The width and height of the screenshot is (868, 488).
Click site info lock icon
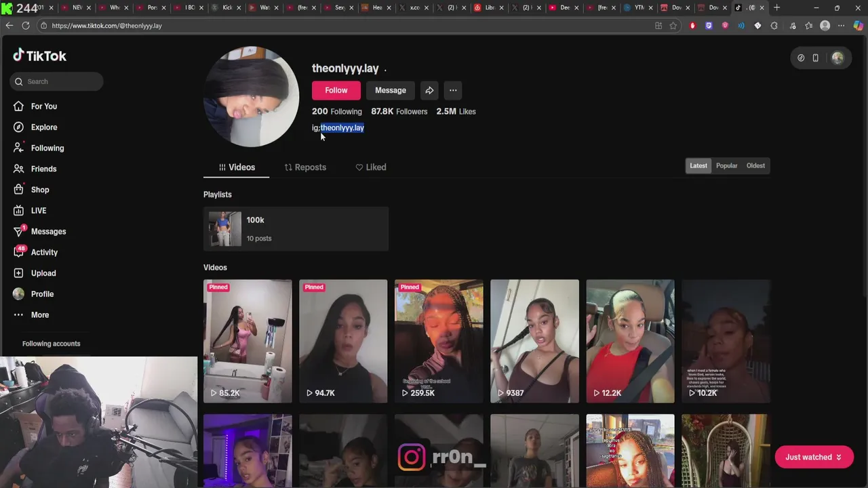point(43,26)
